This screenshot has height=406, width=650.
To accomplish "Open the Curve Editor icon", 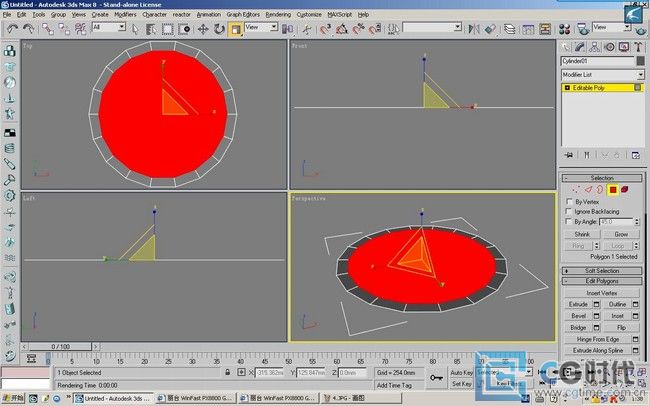I will pyautogui.click(x=528, y=29).
